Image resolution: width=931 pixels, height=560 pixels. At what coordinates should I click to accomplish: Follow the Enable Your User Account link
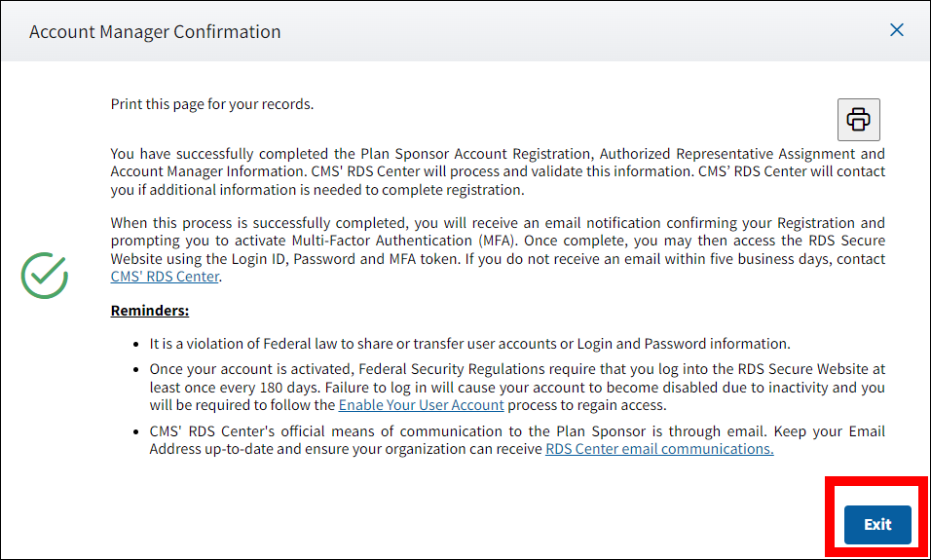point(421,405)
